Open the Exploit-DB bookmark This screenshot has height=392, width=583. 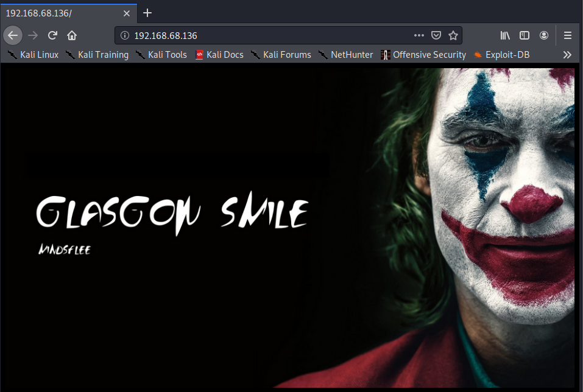(501, 55)
